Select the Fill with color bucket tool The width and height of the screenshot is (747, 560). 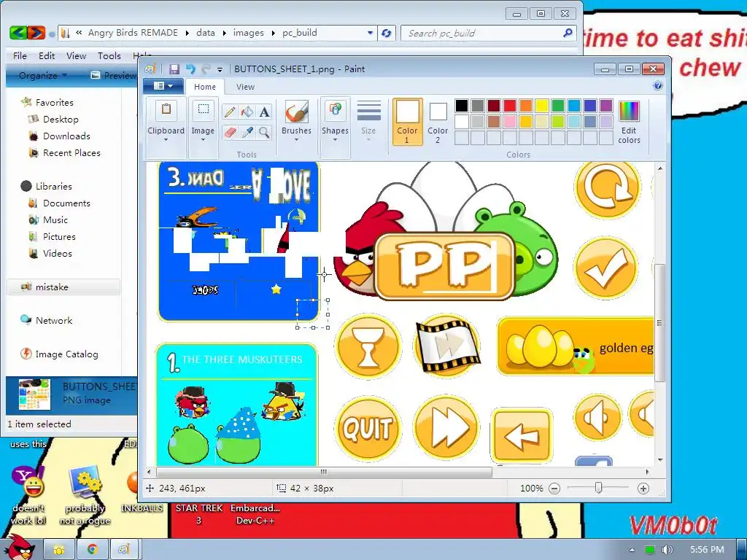tap(247, 112)
